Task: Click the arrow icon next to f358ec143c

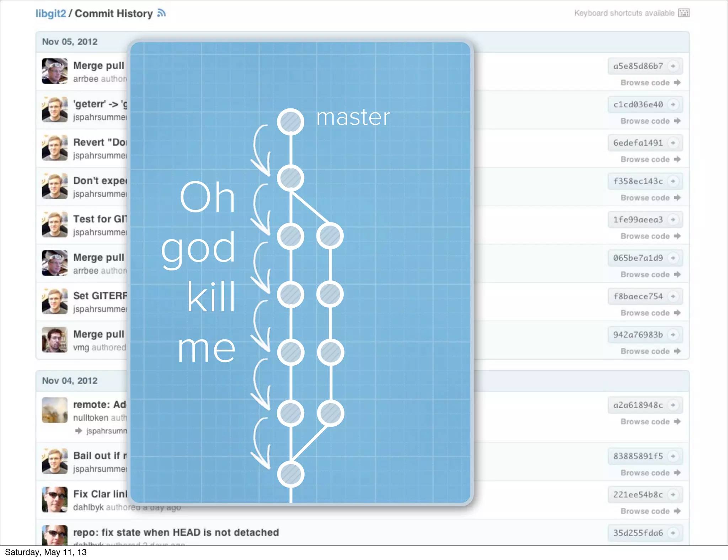Action: [673, 181]
